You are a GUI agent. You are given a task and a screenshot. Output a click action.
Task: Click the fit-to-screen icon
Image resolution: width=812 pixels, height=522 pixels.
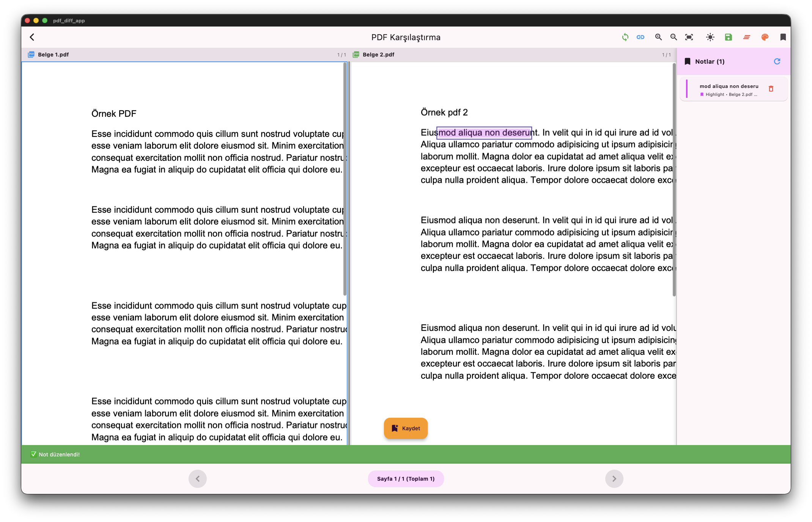point(689,37)
